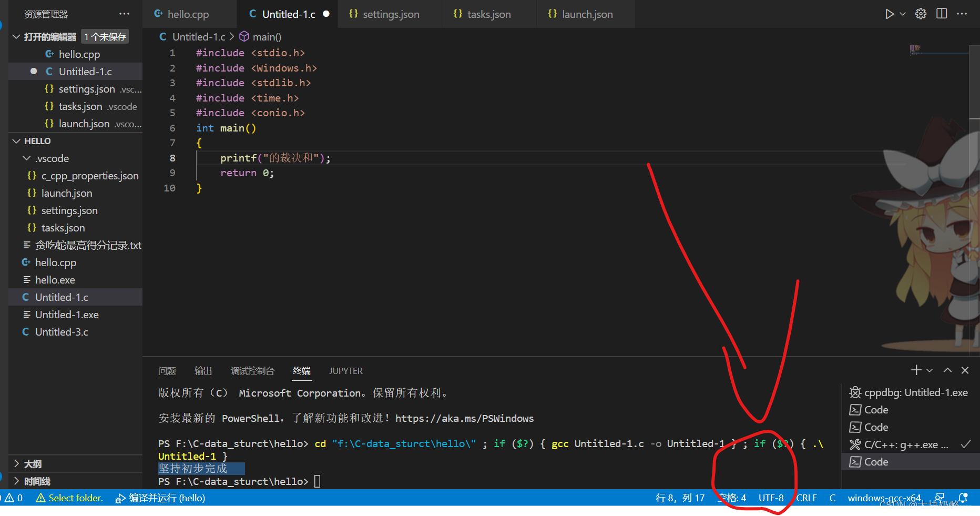Split the editor into two panes
The height and width of the screenshot is (516, 980).
[942, 14]
